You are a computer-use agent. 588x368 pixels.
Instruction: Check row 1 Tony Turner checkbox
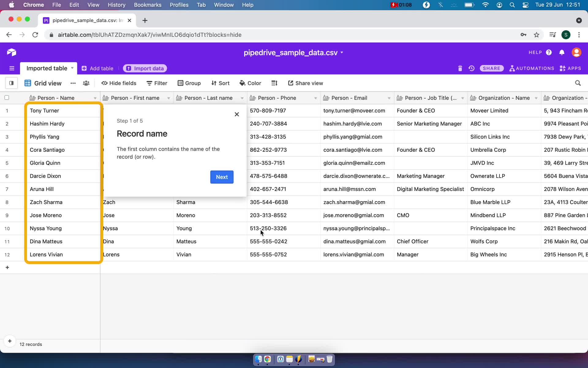coord(7,110)
